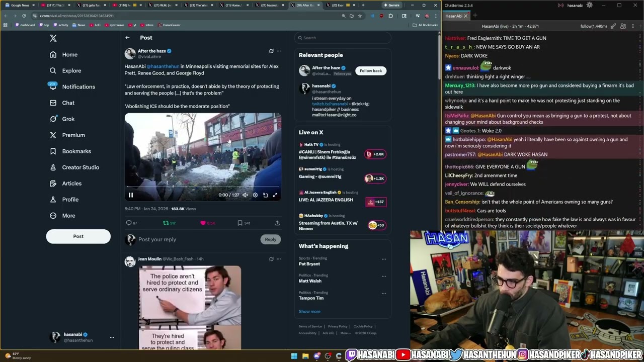Screen dimensions: 644x362
Task: Open Chatterino split options menu
Action: (x=633, y=26)
